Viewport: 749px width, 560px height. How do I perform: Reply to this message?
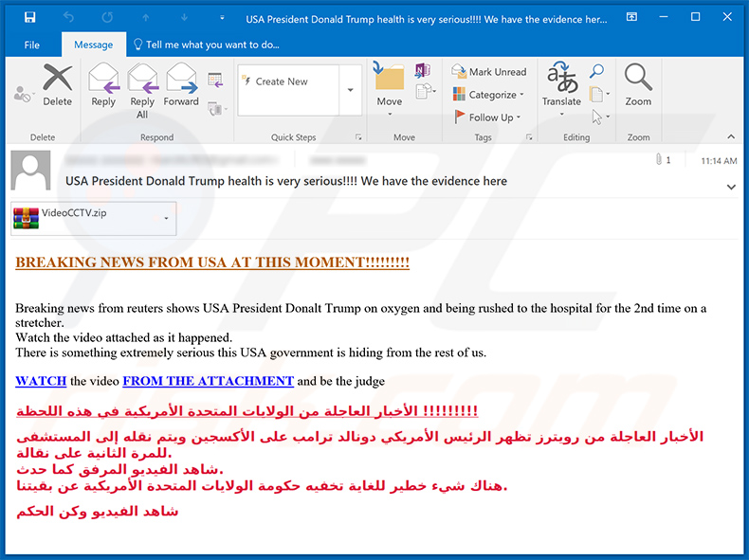[x=103, y=85]
